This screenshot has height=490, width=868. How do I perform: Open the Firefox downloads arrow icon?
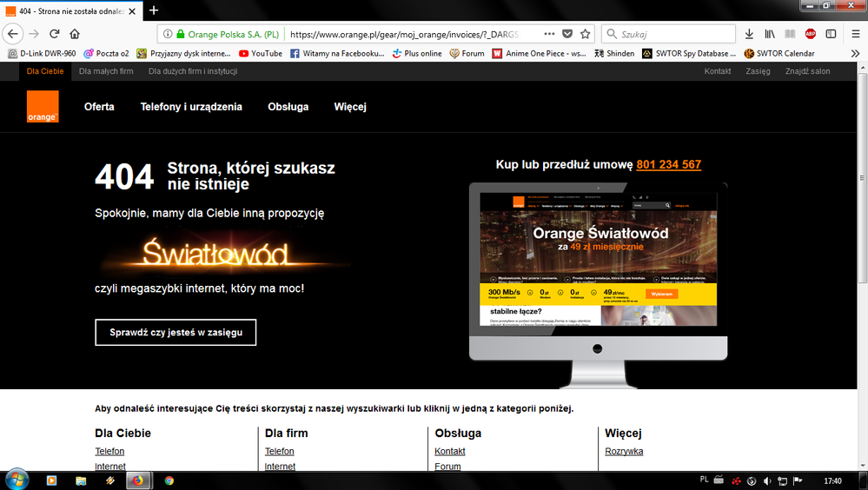(750, 34)
